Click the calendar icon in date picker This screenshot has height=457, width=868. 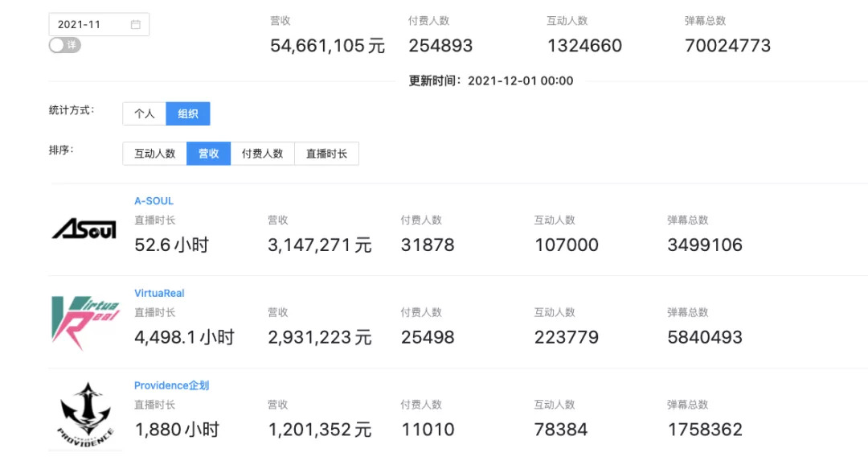pyautogui.click(x=136, y=25)
